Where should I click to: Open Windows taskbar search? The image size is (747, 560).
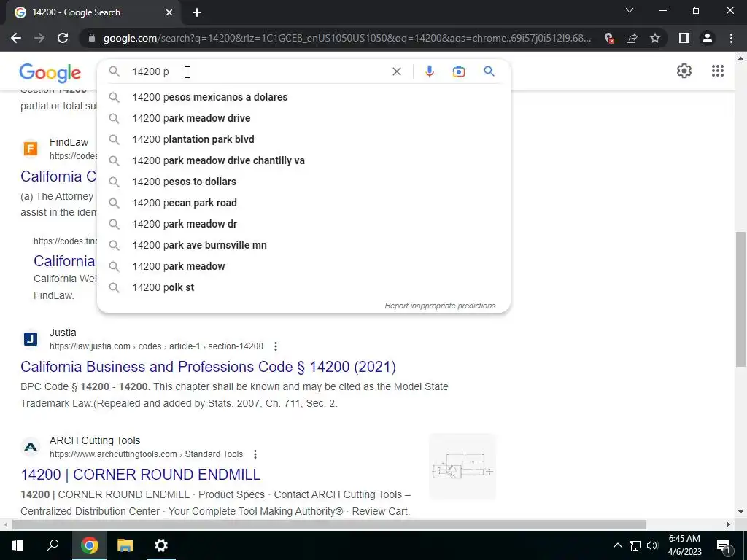click(53, 545)
